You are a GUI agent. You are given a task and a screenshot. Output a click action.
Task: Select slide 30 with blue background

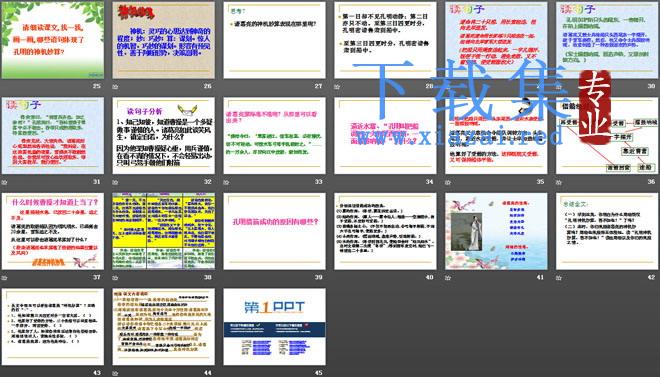607,40
